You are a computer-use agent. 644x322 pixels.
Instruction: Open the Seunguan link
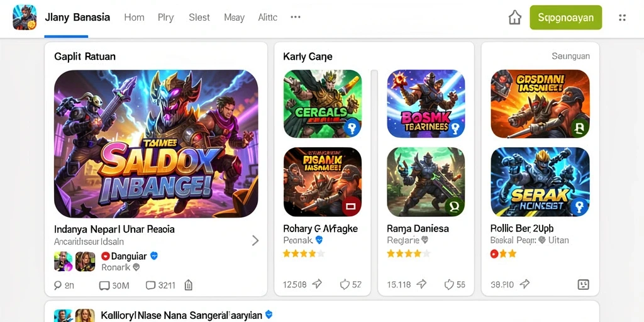(x=571, y=56)
